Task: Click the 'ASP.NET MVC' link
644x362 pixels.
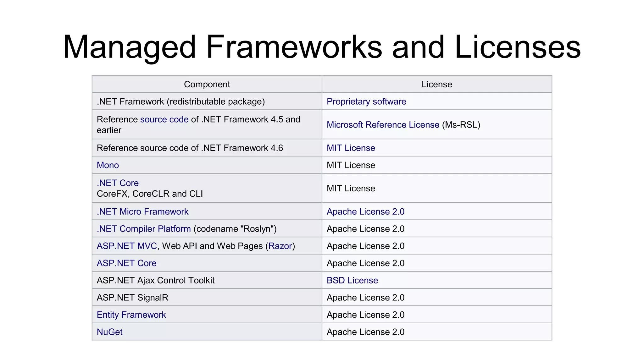Action: 127,246
